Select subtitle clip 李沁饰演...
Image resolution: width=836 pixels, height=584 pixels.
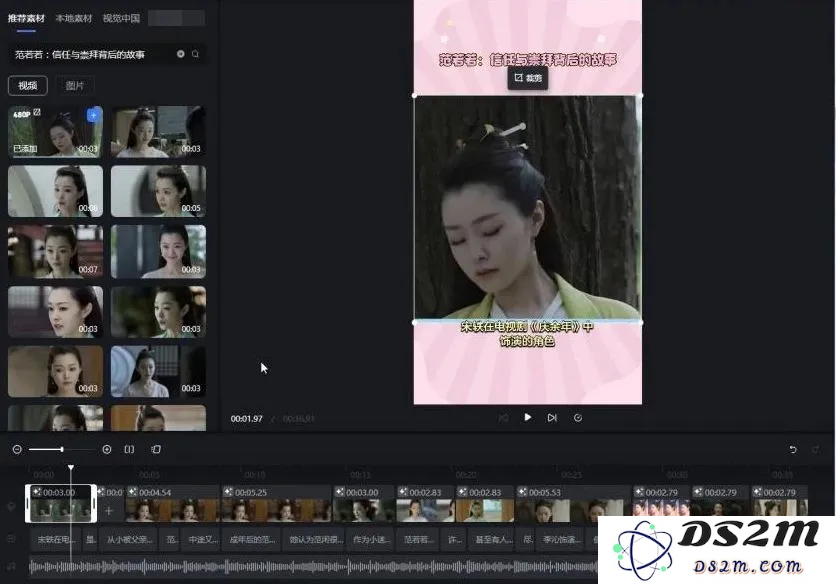point(562,539)
